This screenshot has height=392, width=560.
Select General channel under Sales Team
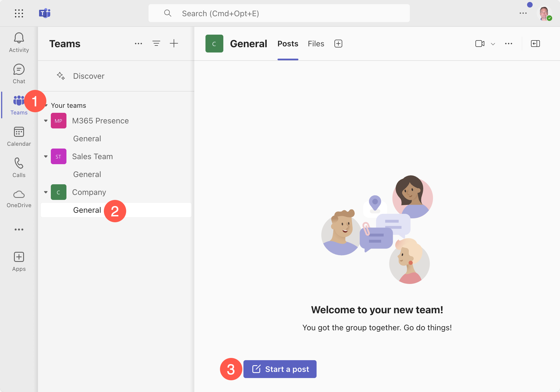coord(86,174)
